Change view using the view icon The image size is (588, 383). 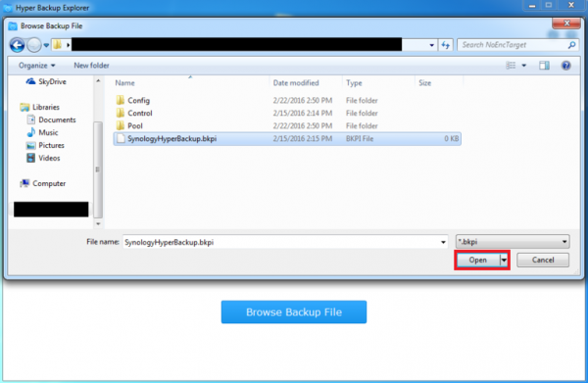pyautogui.click(x=511, y=66)
